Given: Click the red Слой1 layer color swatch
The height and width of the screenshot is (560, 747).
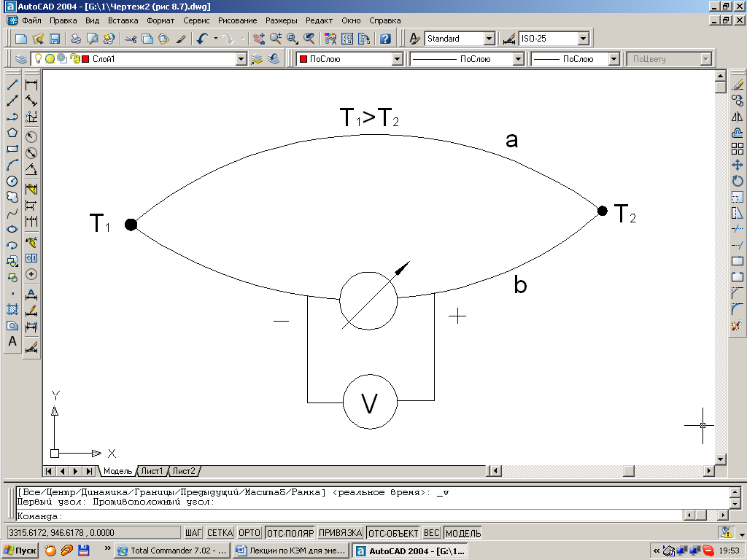Looking at the screenshot, I should [x=86, y=59].
